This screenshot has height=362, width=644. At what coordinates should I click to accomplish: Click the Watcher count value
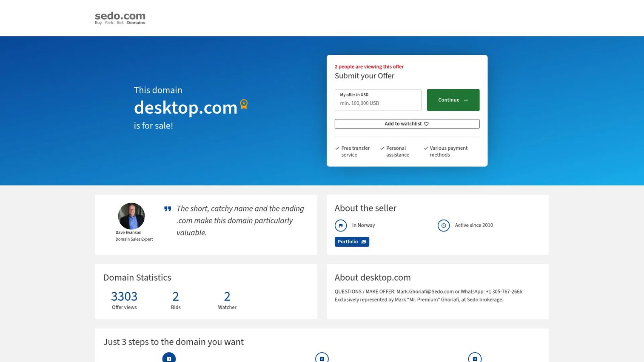tap(227, 296)
